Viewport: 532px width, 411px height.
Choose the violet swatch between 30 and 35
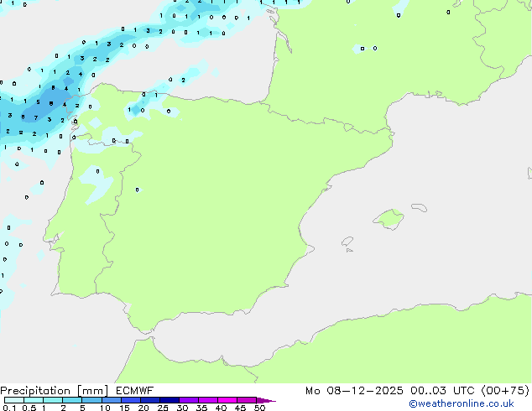pyautogui.click(x=189, y=400)
